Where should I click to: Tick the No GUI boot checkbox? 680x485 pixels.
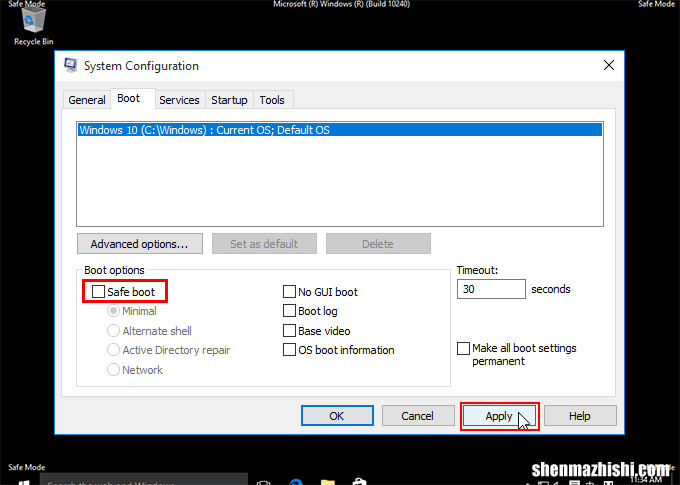click(289, 292)
